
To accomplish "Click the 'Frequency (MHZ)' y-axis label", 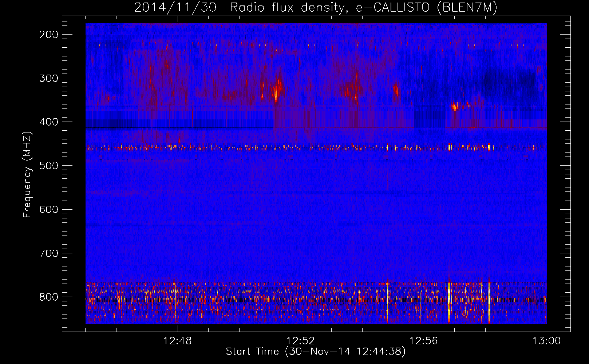I will [x=28, y=174].
